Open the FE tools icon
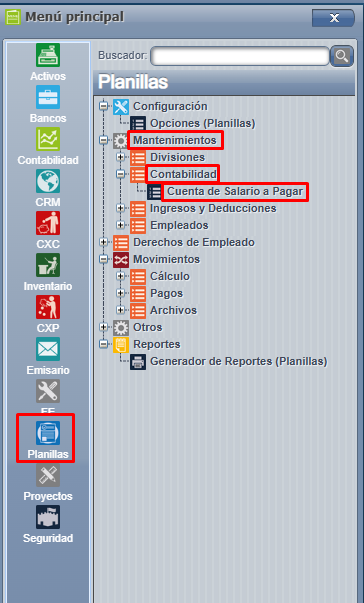The height and width of the screenshot is (603, 364). (48, 391)
